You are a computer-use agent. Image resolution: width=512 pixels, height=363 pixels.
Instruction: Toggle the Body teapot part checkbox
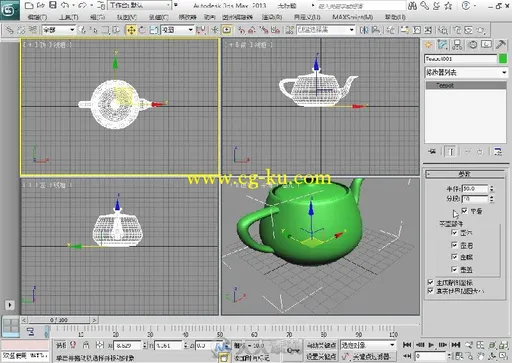(454, 232)
